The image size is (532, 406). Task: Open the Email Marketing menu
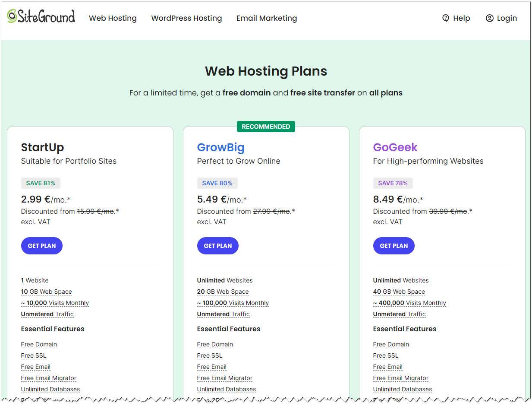[267, 18]
